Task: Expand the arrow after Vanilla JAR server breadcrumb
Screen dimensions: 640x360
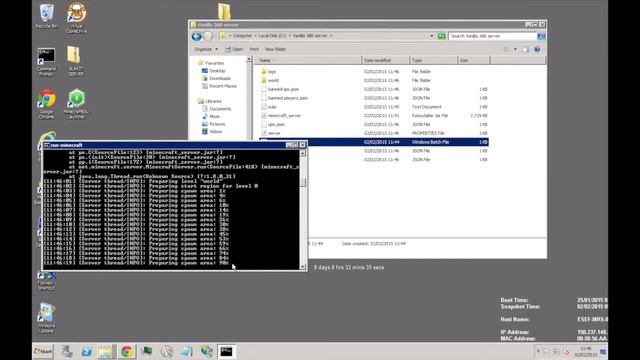Action: click(x=331, y=36)
